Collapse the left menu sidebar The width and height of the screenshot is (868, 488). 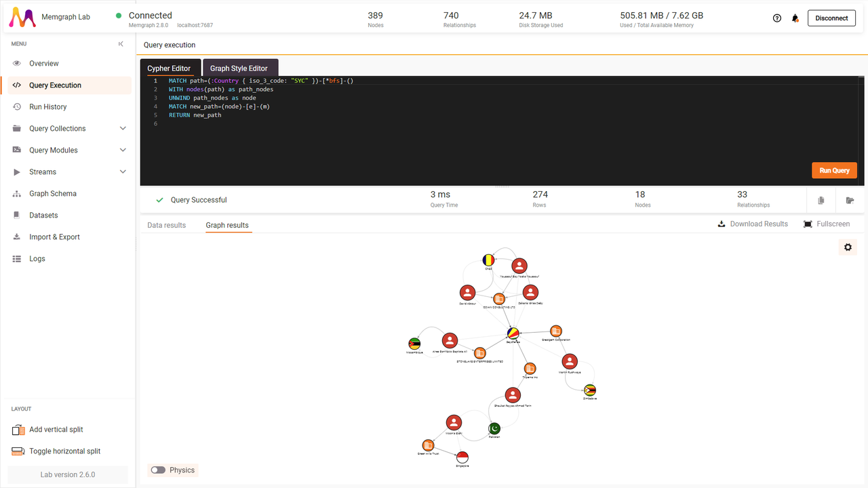[x=121, y=43]
